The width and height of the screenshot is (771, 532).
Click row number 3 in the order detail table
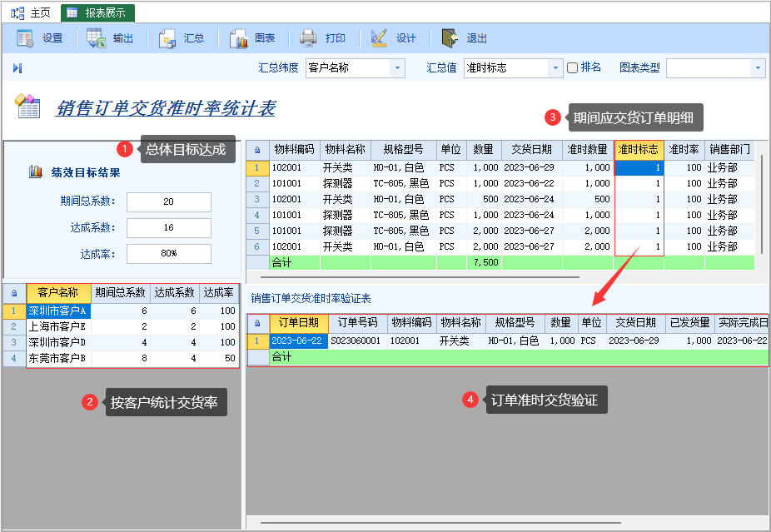(x=257, y=199)
